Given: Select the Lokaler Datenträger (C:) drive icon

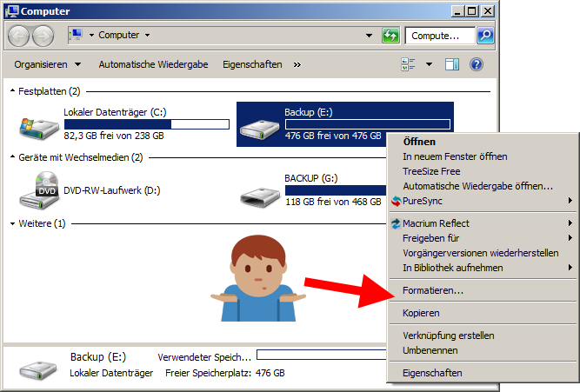Looking at the screenshot, I should click(x=39, y=129).
